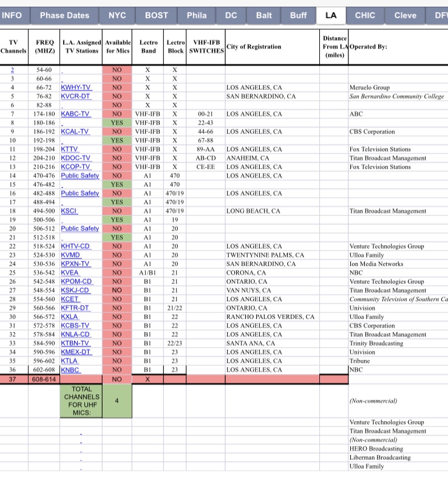Viewport: 448px width, 481px height.
Task: Open the Phase Dates tab
Action: coord(64,15)
